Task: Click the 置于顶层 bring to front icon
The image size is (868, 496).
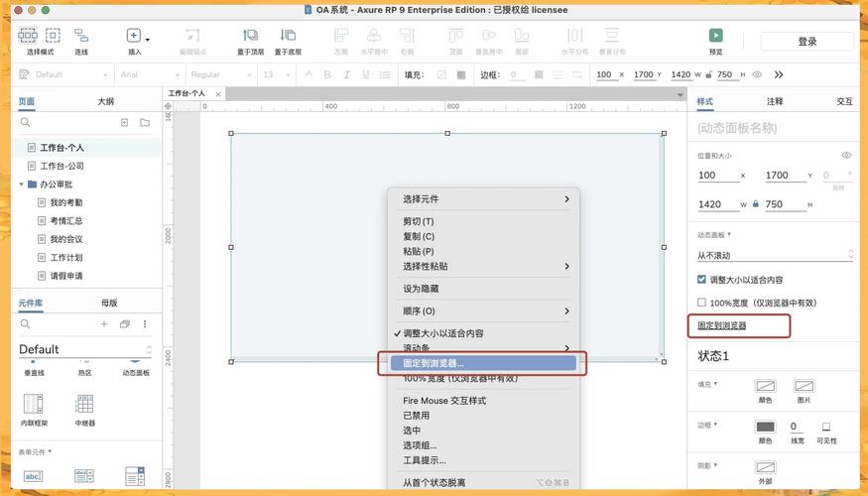Action: (x=250, y=36)
